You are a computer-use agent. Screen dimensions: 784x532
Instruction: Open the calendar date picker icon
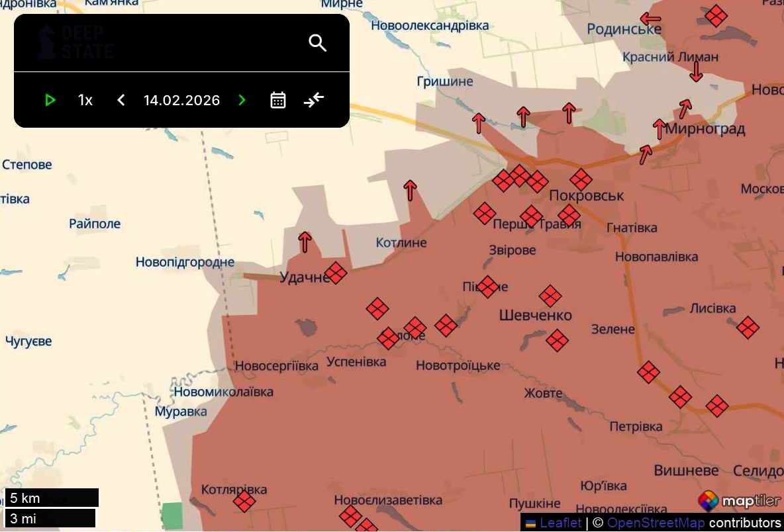coord(277,100)
